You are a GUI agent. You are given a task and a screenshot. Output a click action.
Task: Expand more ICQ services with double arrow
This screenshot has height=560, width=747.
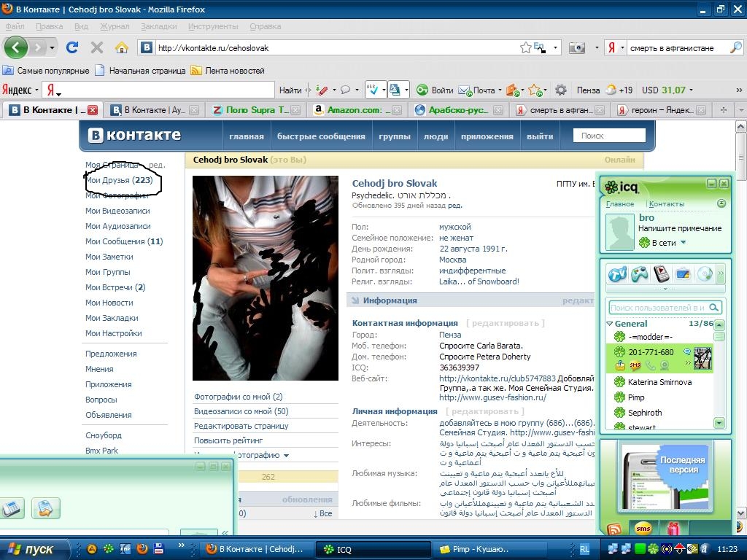[720, 274]
